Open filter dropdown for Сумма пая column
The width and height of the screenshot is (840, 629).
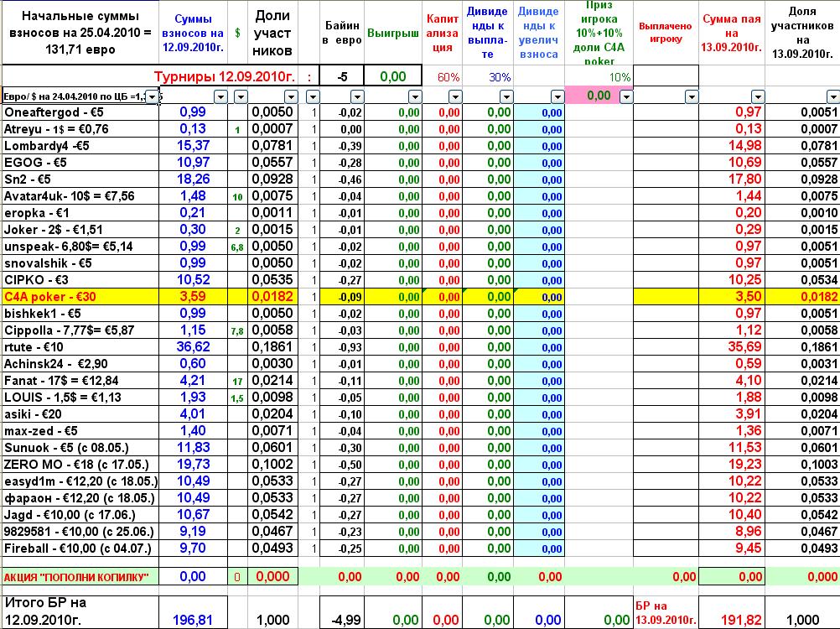tap(758, 96)
